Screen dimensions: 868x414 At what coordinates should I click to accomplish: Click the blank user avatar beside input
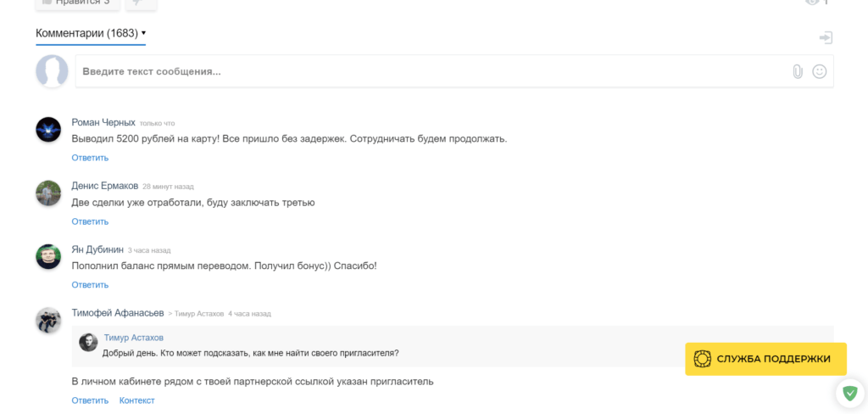click(x=52, y=71)
